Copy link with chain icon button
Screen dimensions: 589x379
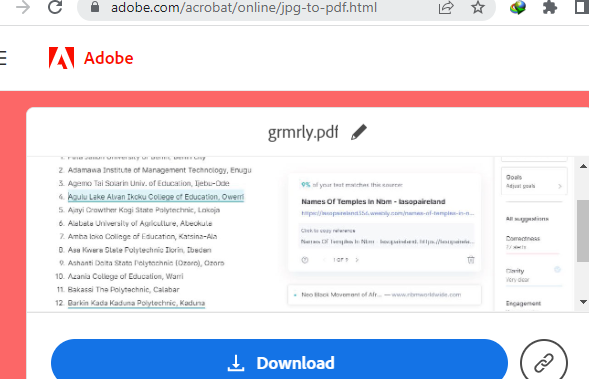(x=544, y=362)
